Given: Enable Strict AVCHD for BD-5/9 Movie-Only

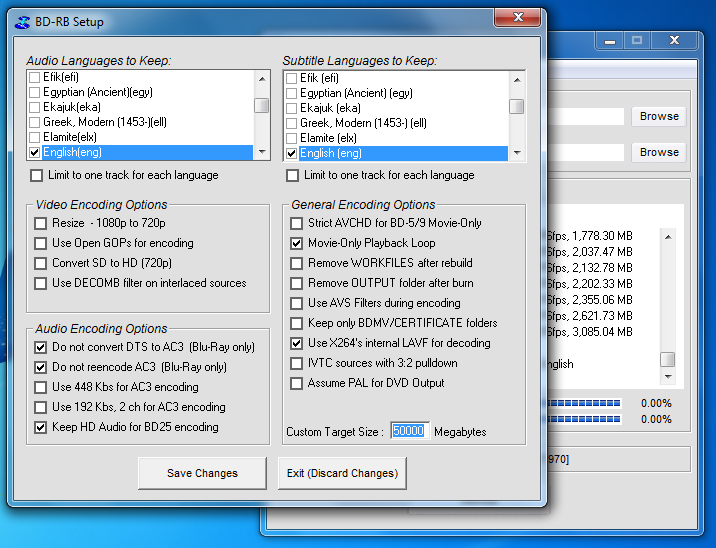Looking at the screenshot, I should click(296, 223).
